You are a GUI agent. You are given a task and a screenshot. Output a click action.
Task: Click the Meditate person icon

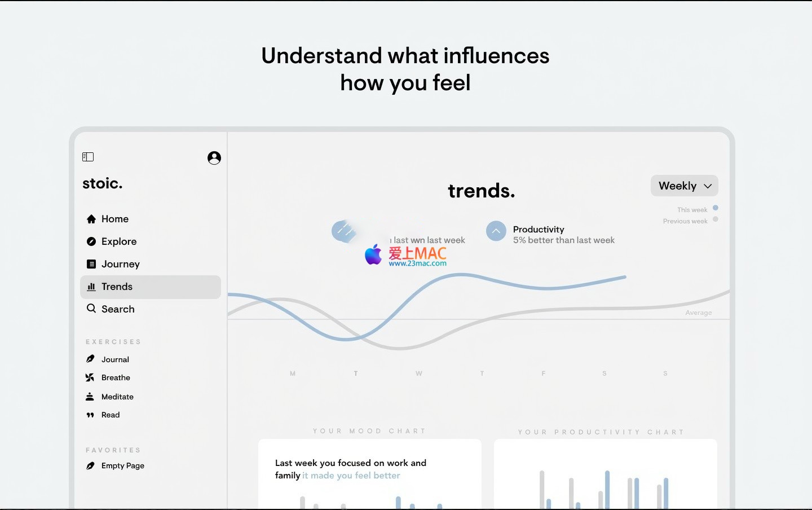[x=90, y=397]
